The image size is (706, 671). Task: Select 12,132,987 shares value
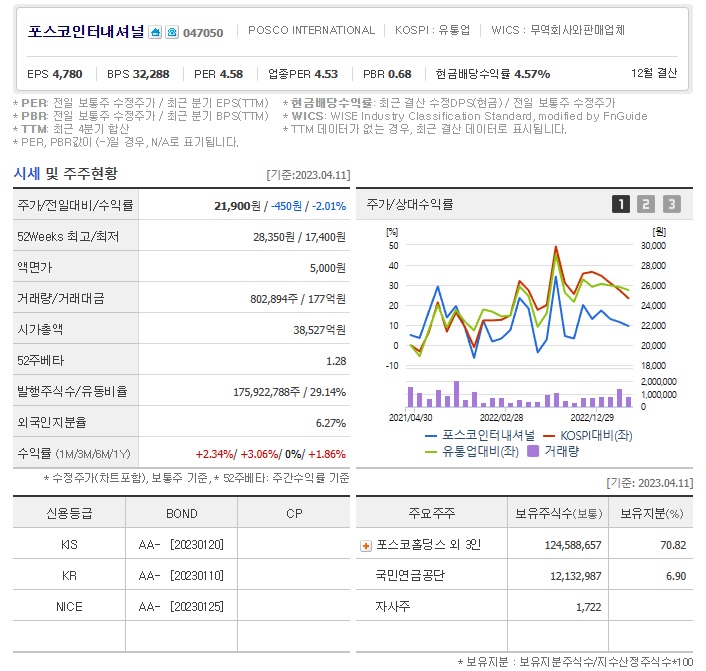pos(575,576)
